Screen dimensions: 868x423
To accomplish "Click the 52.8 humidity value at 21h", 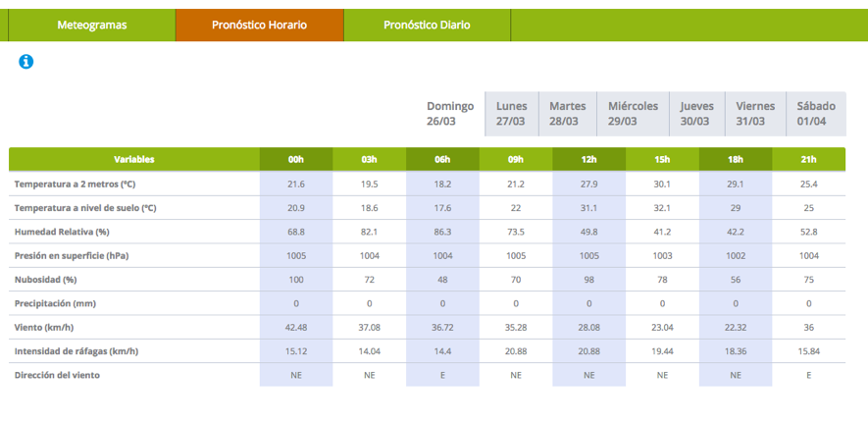I will [x=809, y=232].
